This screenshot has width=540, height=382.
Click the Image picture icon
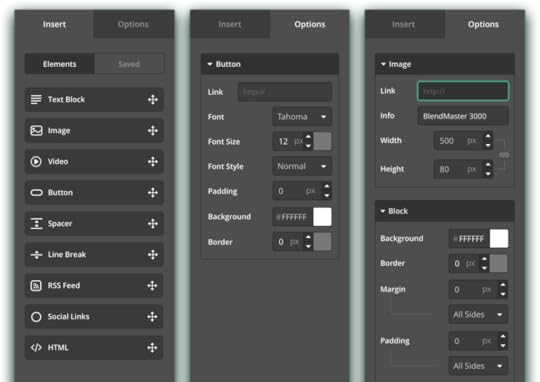point(36,131)
